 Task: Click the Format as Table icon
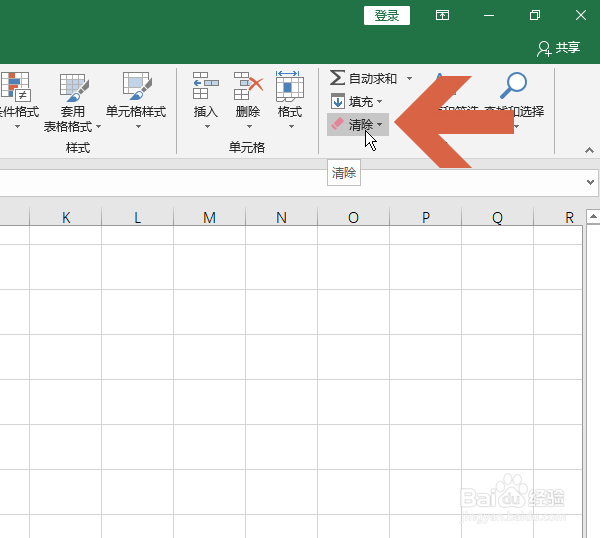(x=74, y=88)
